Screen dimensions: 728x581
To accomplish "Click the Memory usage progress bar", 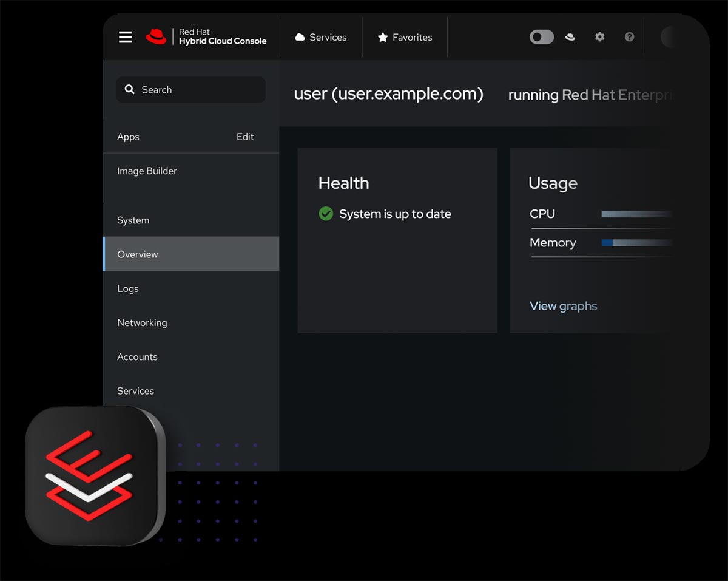I will point(636,243).
